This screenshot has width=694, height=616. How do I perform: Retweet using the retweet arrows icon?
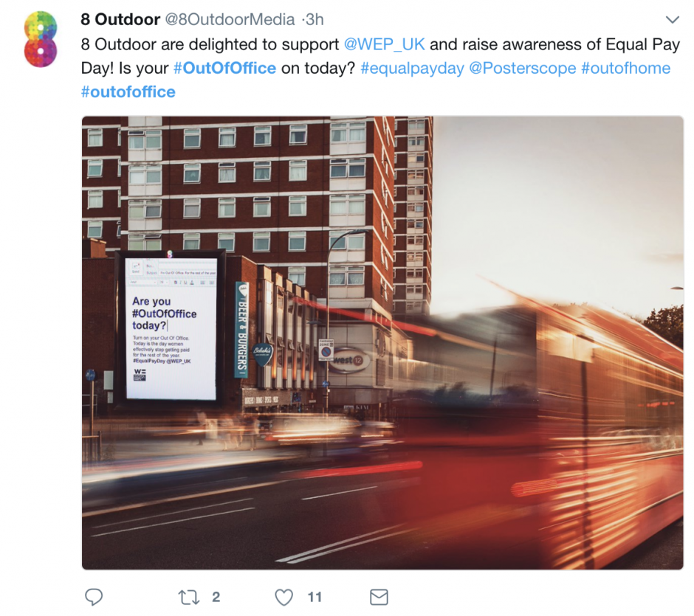[189, 598]
